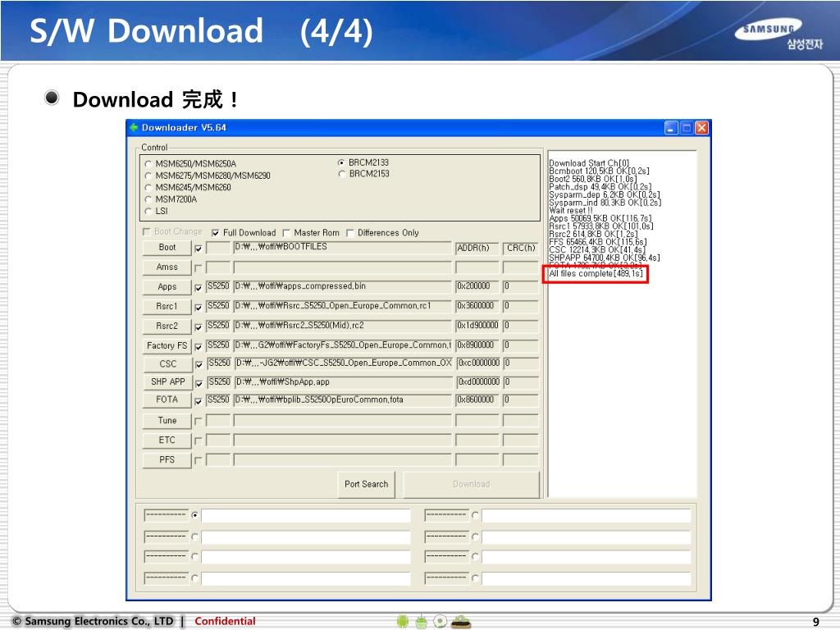The height and width of the screenshot is (630, 840).
Task: Check the PFS row checkbox
Action: point(199,461)
